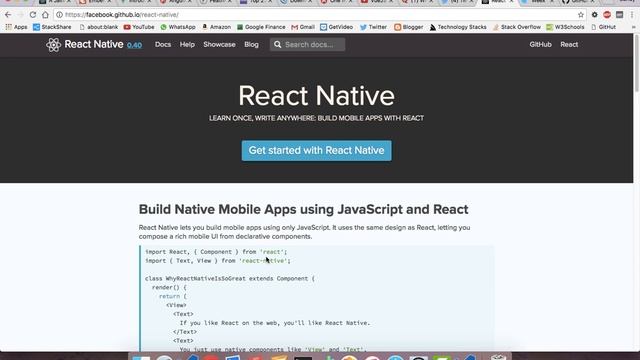Click heading 'Build Native Mobile Apps using JavaScript and React'

303,209
